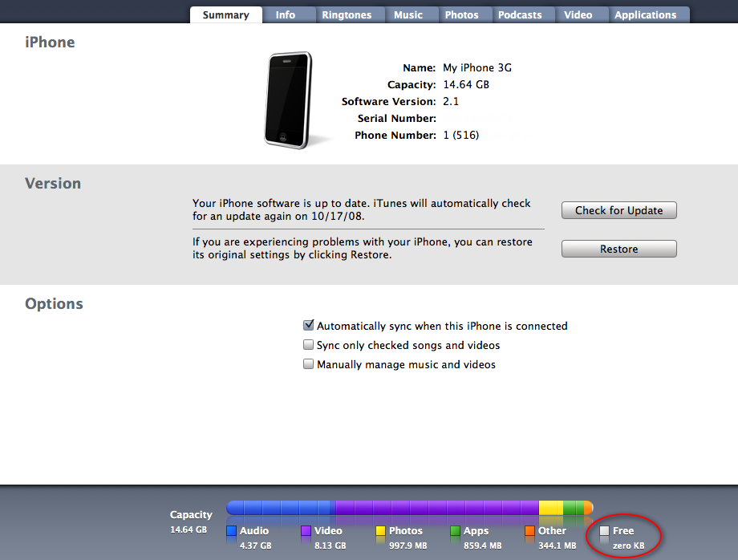The height and width of the screenshot is (560, 738).
Task: Click the Other size '344.1 MB'
Action: click(558, 546)
